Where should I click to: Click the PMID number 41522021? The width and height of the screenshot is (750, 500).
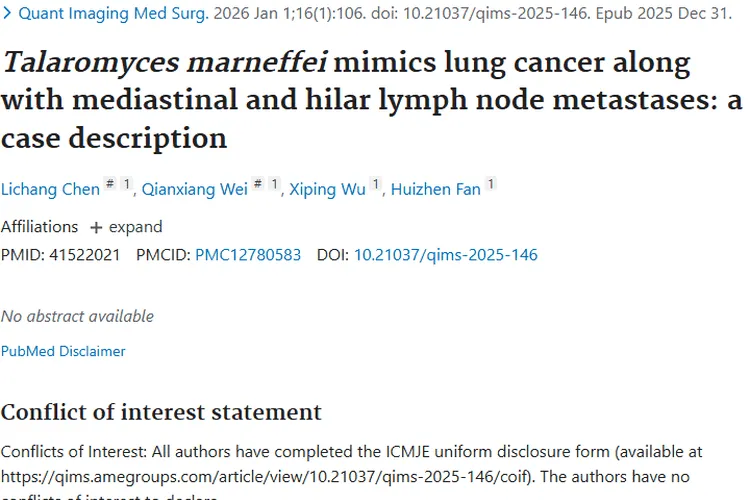pos(83,255)
